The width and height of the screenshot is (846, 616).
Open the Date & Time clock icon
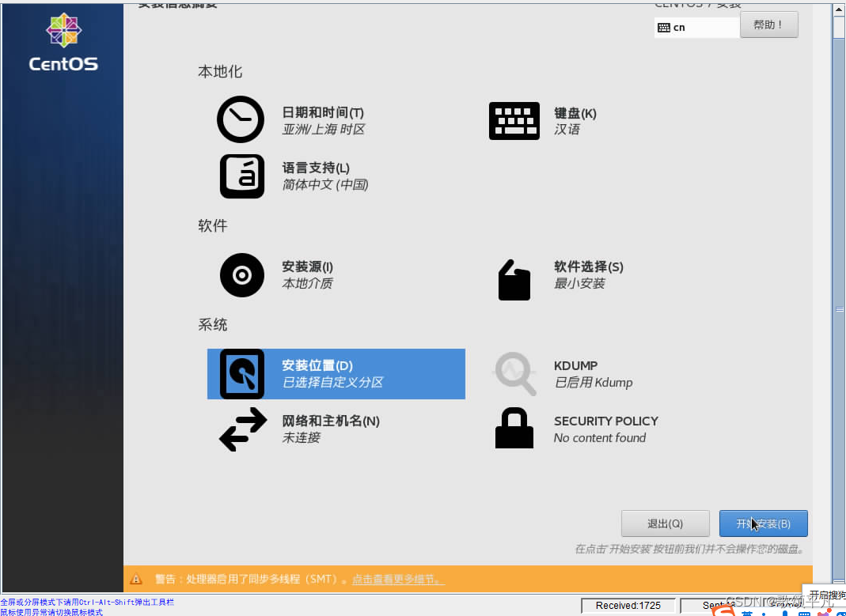pyautogui.click(x=241, y=119)
